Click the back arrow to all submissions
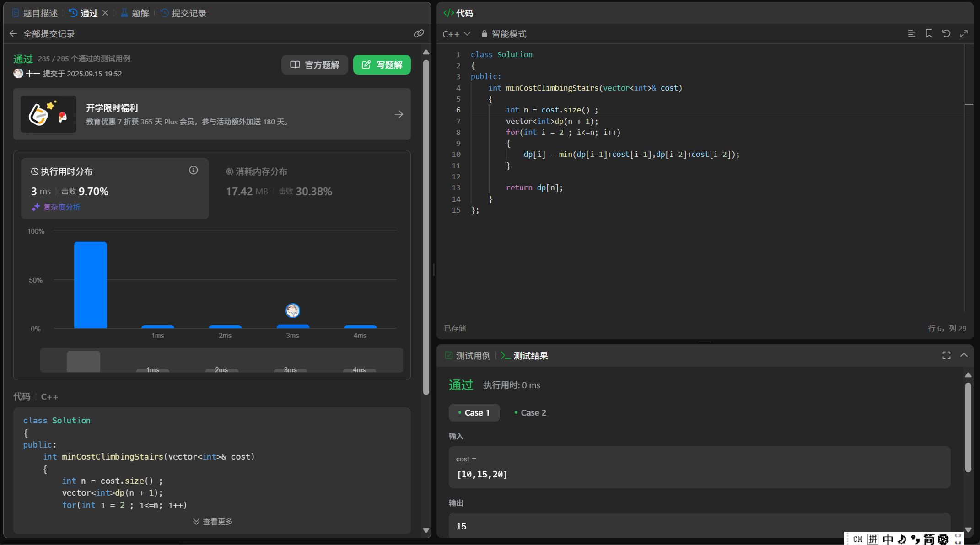This screenshot has height=545, width=980. 13,34
